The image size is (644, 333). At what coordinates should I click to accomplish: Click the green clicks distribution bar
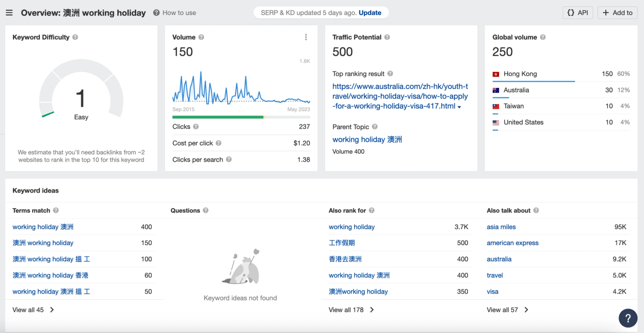point(218,117)
